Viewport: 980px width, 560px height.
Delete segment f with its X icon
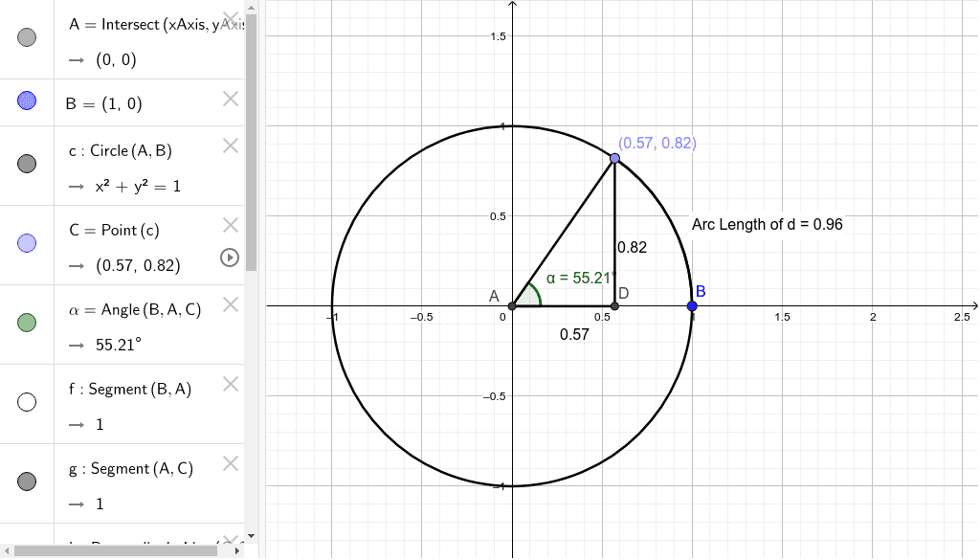[230, 384]
